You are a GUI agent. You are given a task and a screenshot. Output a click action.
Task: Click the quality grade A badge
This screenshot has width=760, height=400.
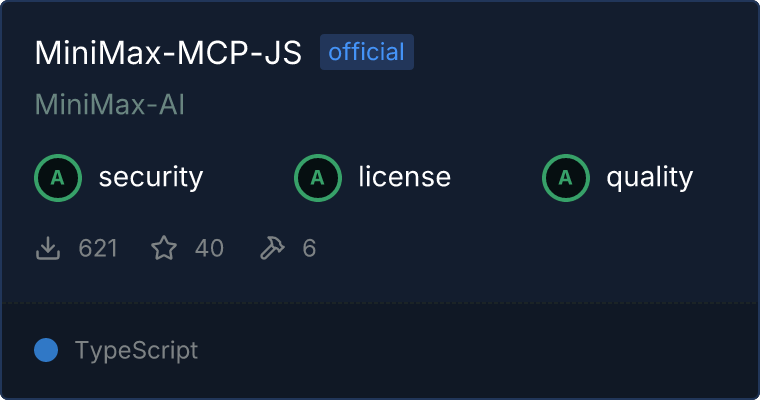tap(566, 178)
